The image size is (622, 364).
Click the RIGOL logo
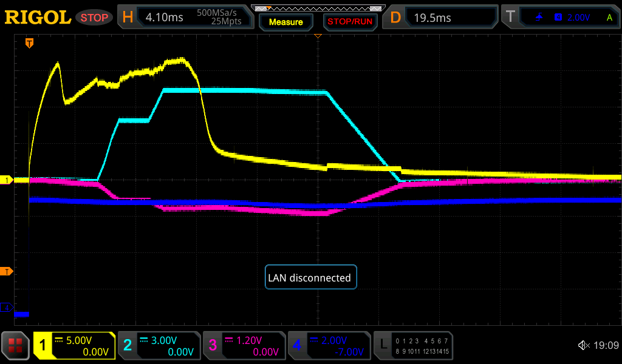(x=38, y=18)
